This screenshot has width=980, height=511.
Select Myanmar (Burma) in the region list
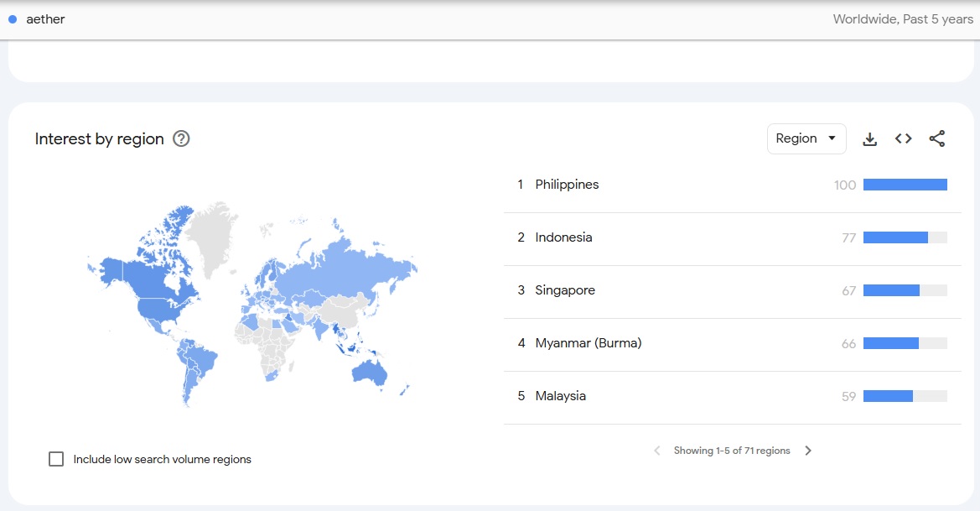pos(589,342)
